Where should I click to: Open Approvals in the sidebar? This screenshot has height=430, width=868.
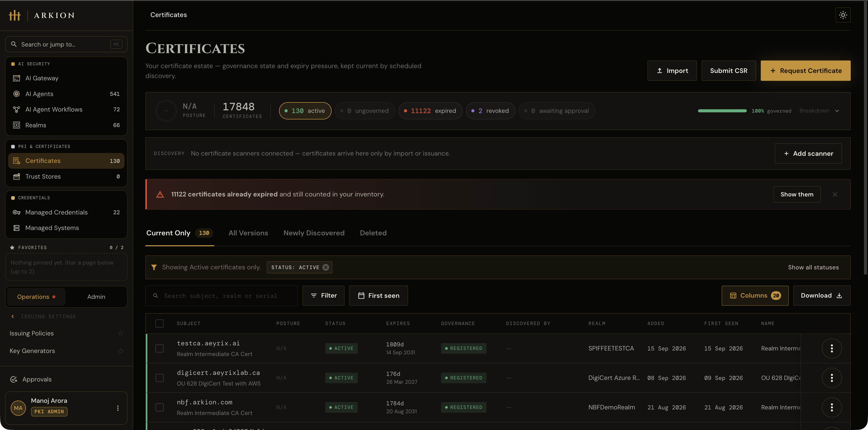[66, 379]
